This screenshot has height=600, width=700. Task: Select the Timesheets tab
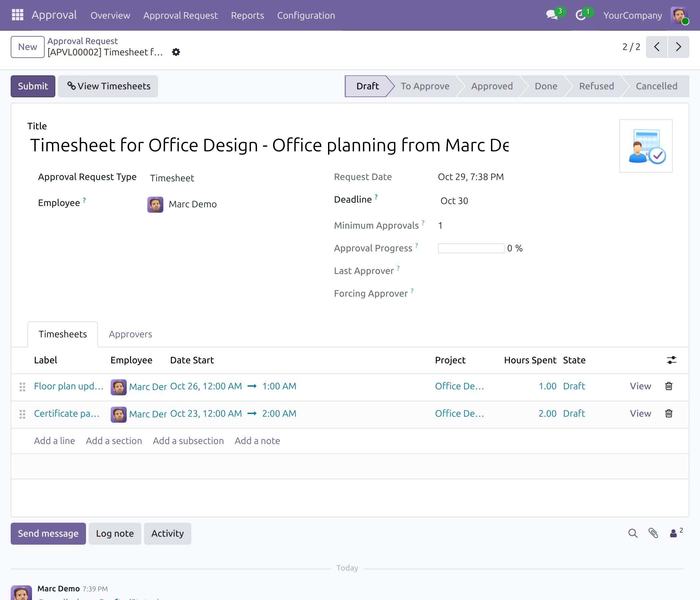click(x=63, y=334)
